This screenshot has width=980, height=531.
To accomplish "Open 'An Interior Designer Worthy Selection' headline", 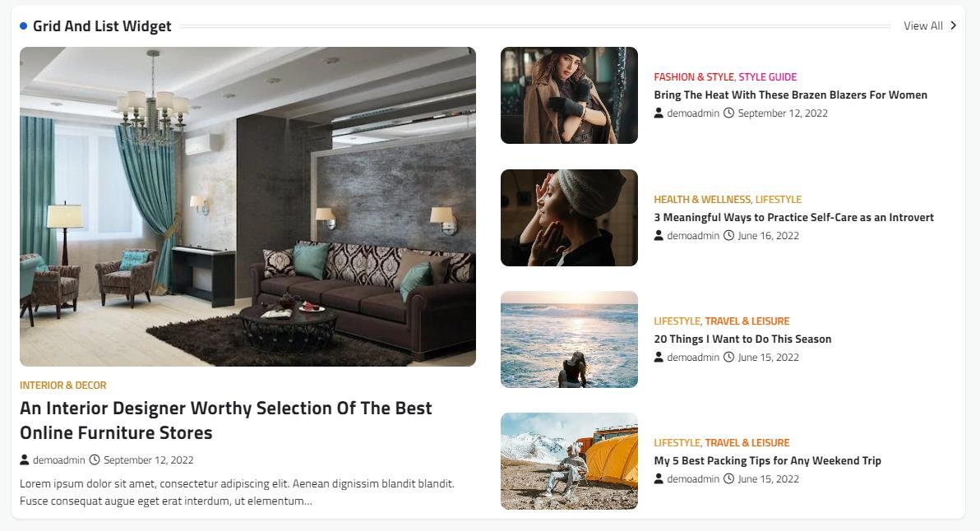I will click(225, 420).
